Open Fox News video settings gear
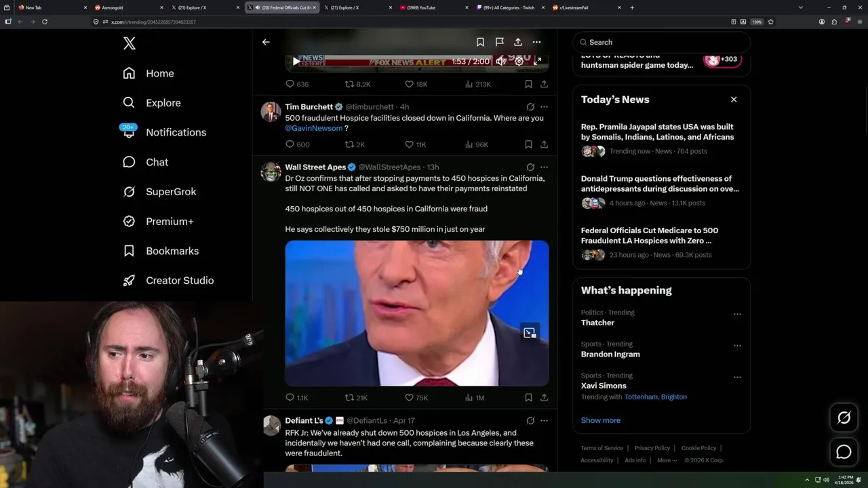 (519, 62)
